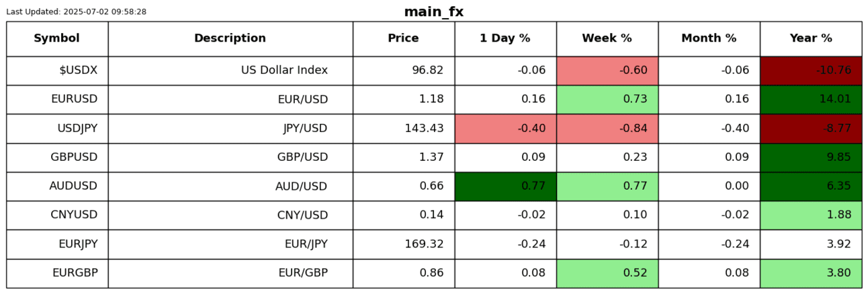This screenshot has width=868, height=294.
Task: Click the "1 Day %" column header
Action: (x=505, y=38)
